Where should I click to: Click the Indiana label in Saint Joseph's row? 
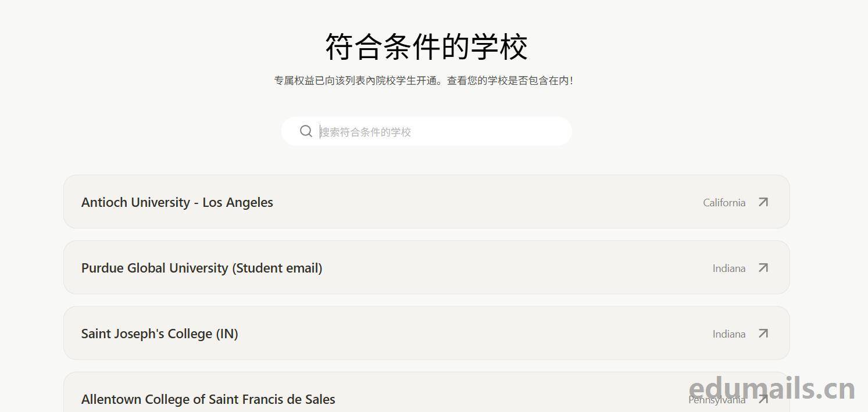tap(729, 334)
